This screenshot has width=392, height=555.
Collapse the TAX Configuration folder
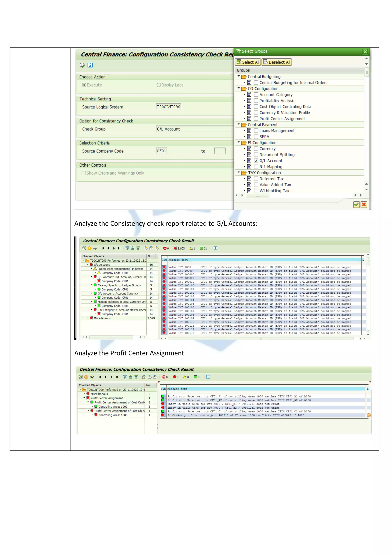click(239, 172)
